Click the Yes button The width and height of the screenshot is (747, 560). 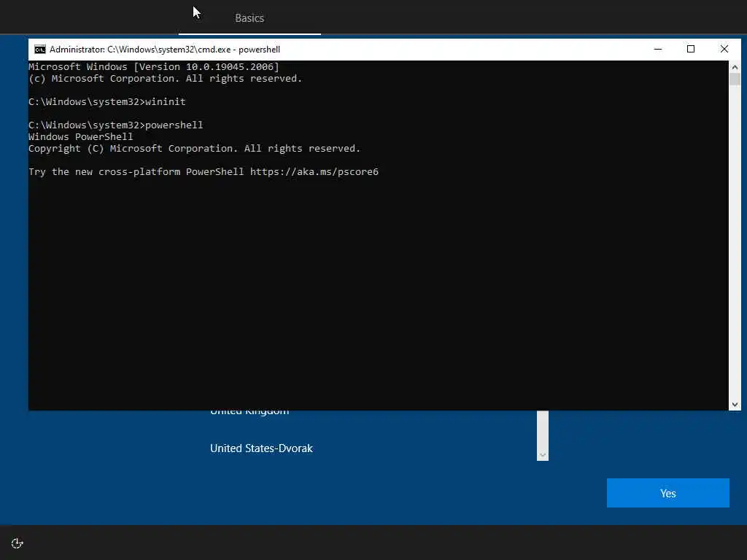[667, 493]
